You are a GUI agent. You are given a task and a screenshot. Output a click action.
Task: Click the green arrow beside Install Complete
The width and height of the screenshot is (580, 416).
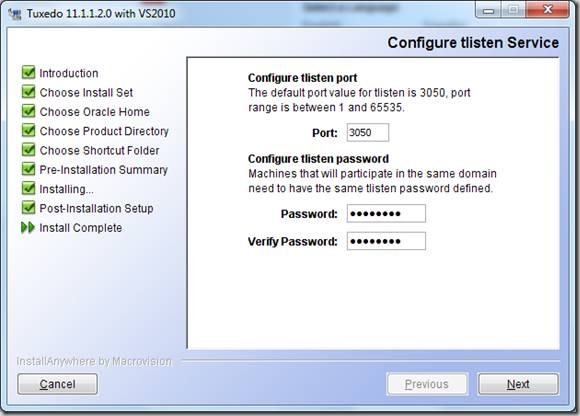[28, 227]
